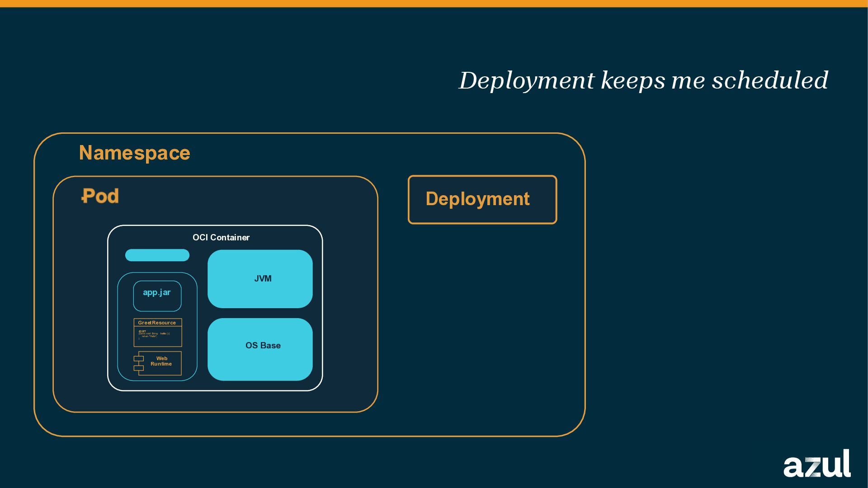Screen dimensions: 868x488
Task: Click the OCI Container title text
Action: pyautogui.click(x=221, y=237)
